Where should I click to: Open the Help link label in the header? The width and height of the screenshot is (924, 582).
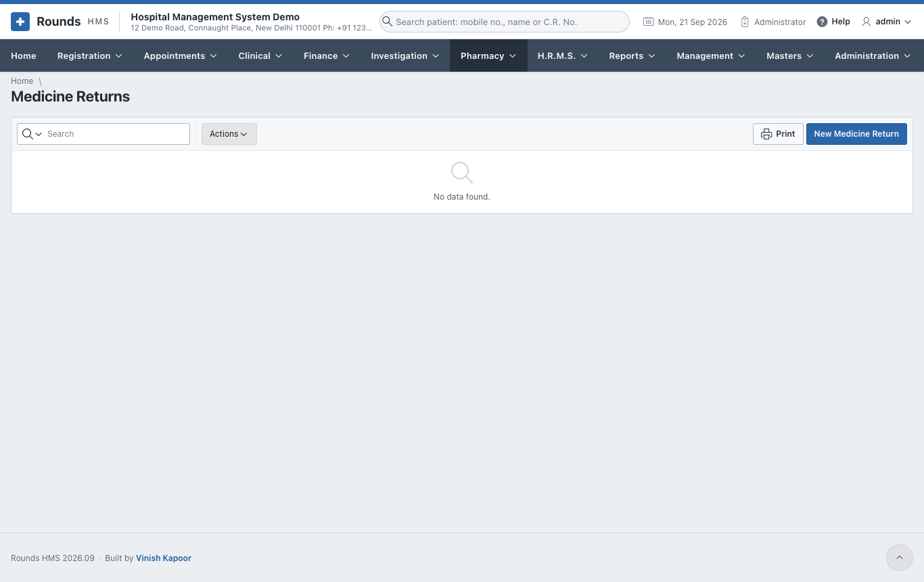[x=841, y=22]
